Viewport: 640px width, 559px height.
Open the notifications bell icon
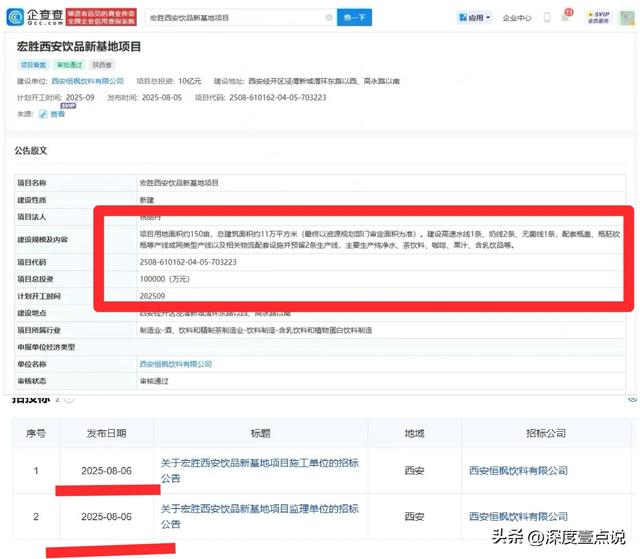[566, 17]
